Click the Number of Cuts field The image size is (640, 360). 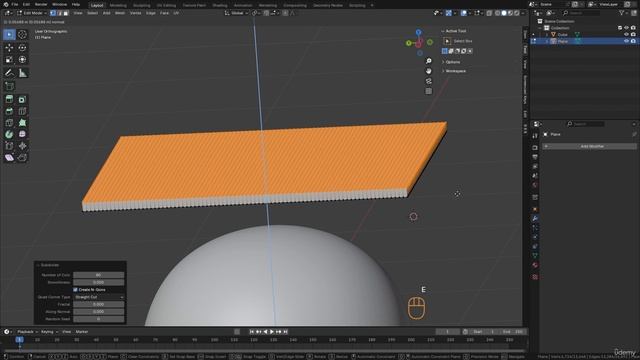(99, 275)
